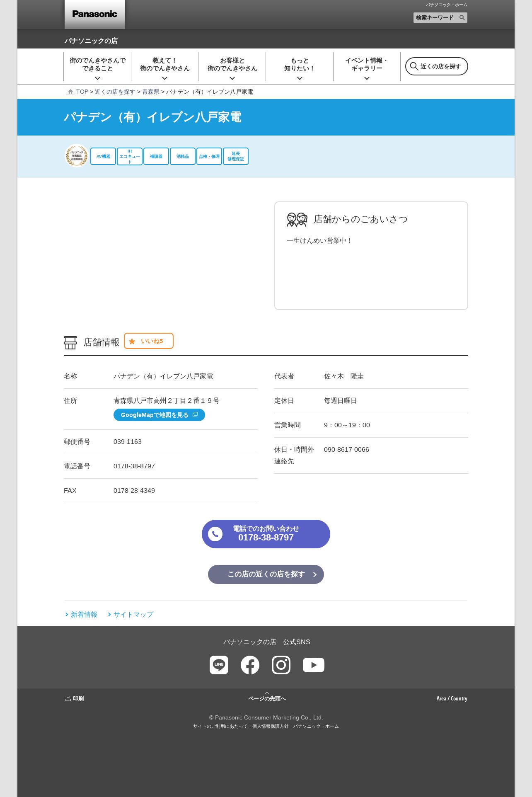The width and height of the screenshot is (532, 797).
Task: Click the Panasonic logo
Action: pyautogui.click(x=94, y=14)
